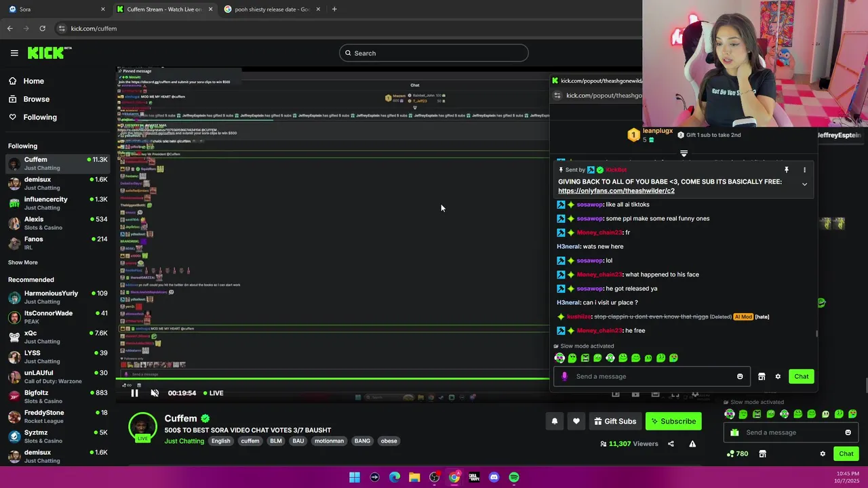This screenshot has width=868, height=488.
Task: Open xQc recommended channel
Action: pos(58,337)
